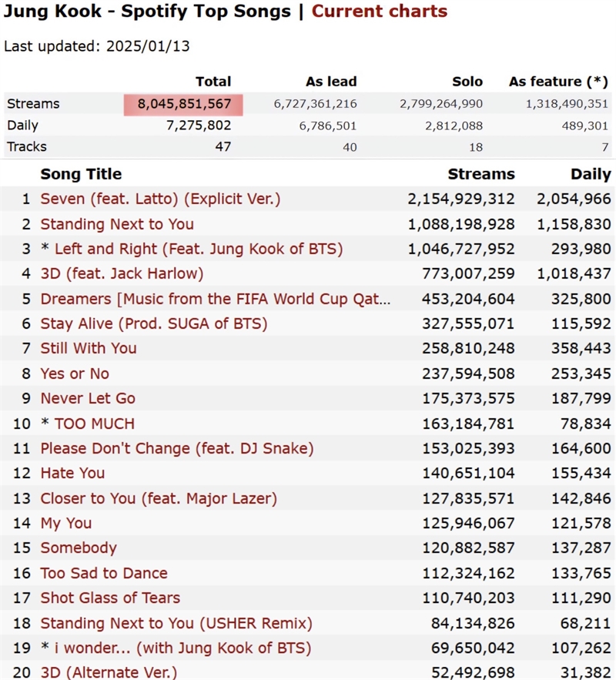Open Closer to You (feat. Major Lazer)
Screen dimensions: 616x680
pyautogui.click(x=159, y=498)
